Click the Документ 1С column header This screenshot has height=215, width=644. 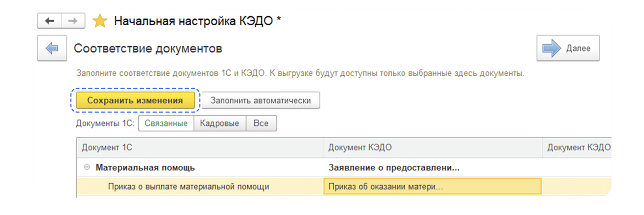pos(199,148)
